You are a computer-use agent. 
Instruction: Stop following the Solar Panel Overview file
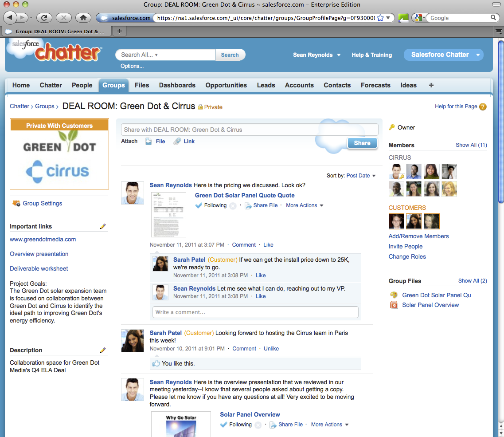point(258,425)
